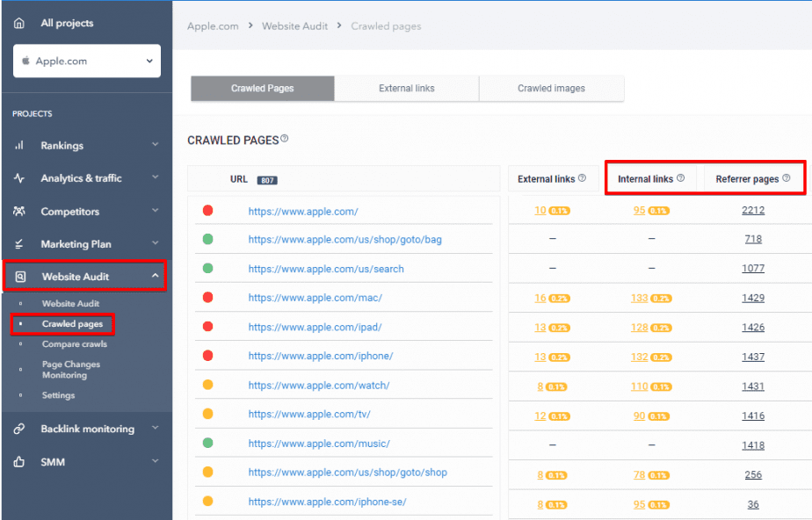Collapse the Website Audit section chevron

point(155,276)
